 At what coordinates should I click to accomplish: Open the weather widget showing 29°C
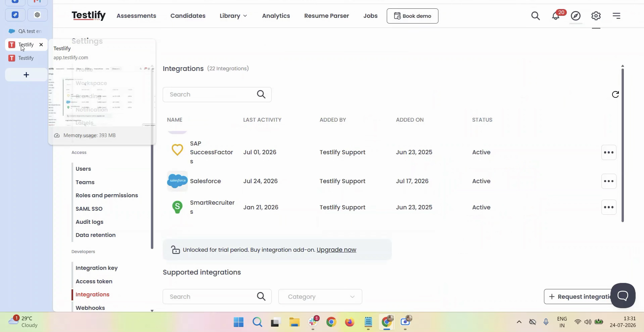click(23, 322)
